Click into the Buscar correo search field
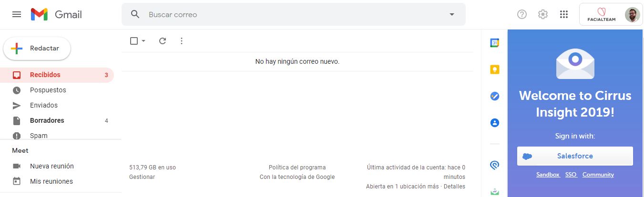The image size is (644, 197). [x=286, y=14]
